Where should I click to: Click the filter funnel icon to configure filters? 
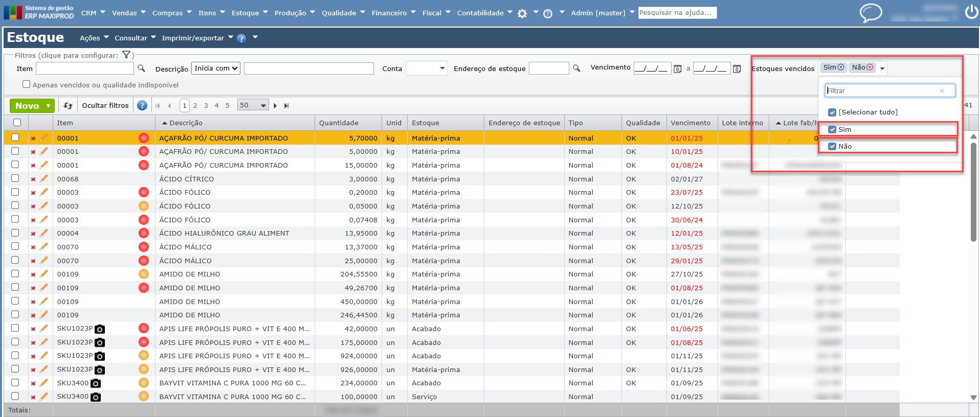pyautogui.click(x=126, y=55)
